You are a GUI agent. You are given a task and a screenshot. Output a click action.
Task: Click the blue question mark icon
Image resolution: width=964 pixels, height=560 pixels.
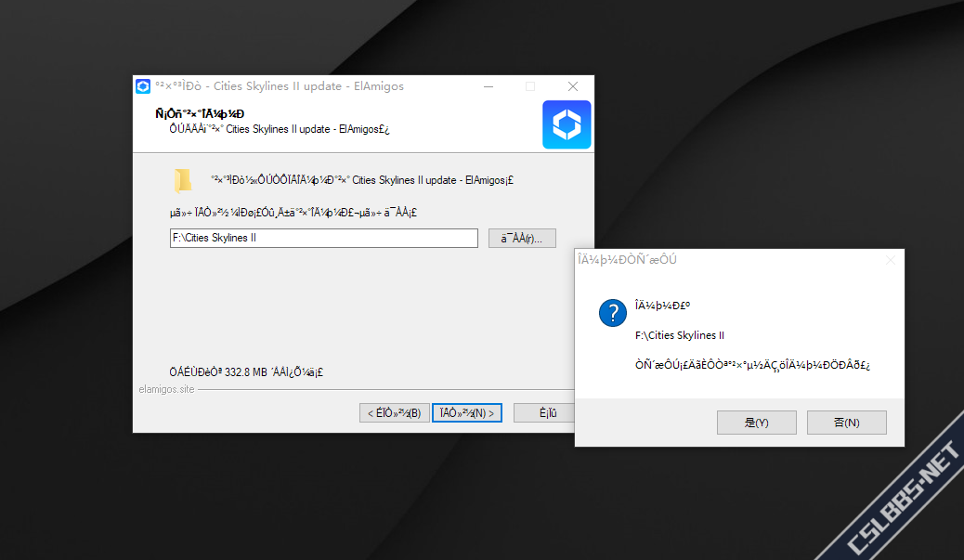click(x=612, y=313)
